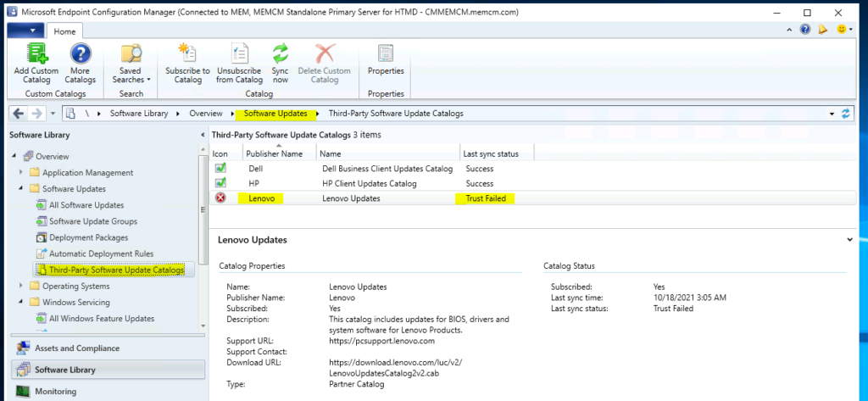Open Properties from the ribbon
The image size is (868, 401).
point(386,60)
